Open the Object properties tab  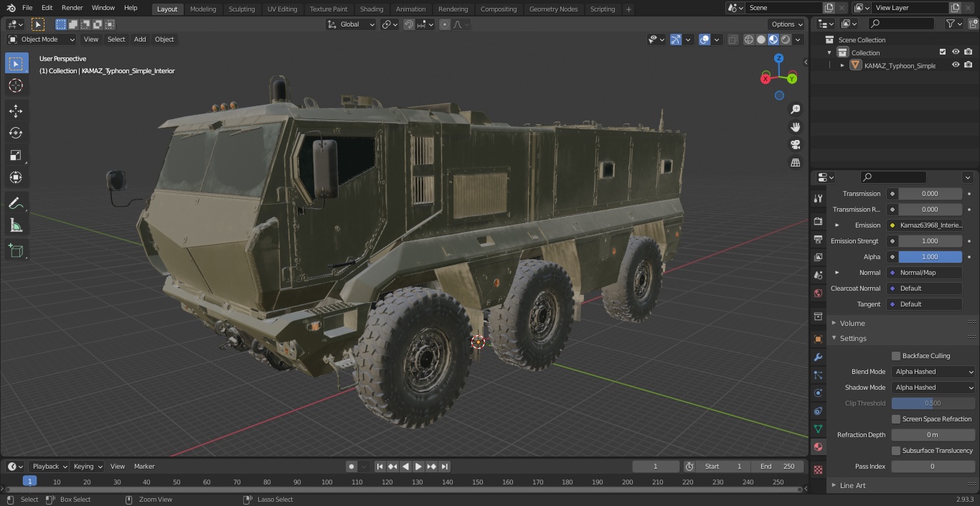(818, 339)
